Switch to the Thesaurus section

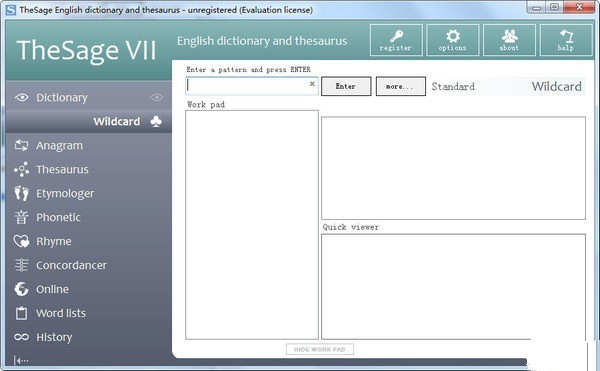[62, 169]
